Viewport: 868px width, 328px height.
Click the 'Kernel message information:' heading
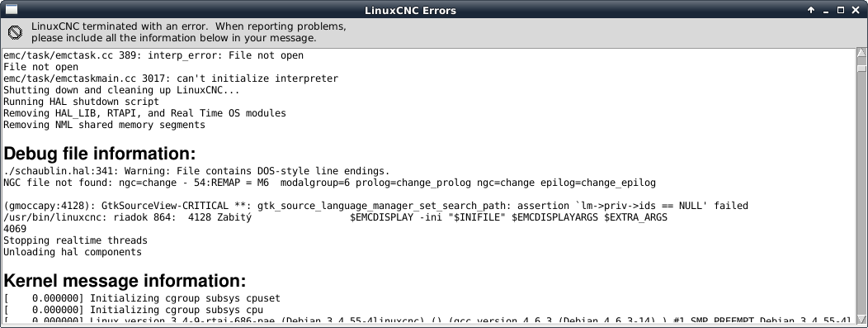(125, 280)
